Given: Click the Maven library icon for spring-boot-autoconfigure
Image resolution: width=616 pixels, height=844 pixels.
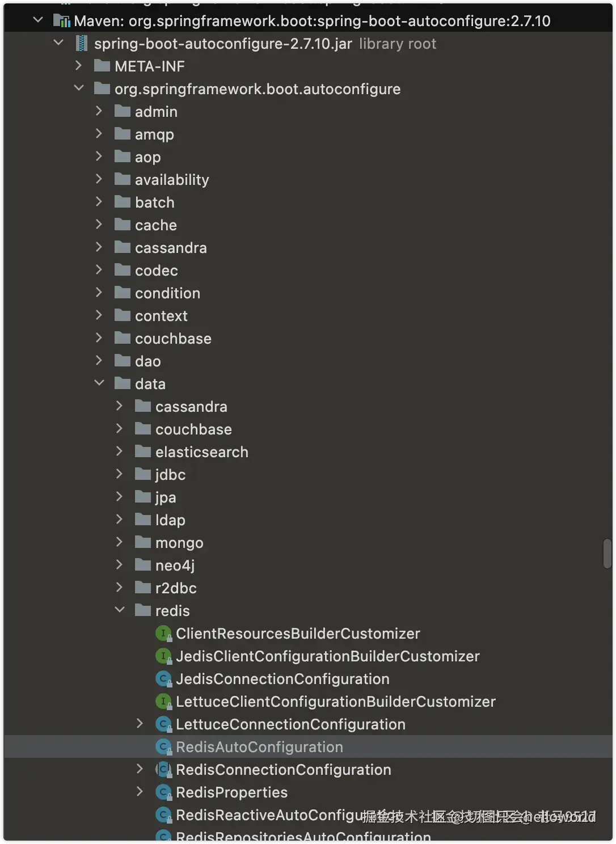Looking at the screenshot, I should [x=61, y=21].
